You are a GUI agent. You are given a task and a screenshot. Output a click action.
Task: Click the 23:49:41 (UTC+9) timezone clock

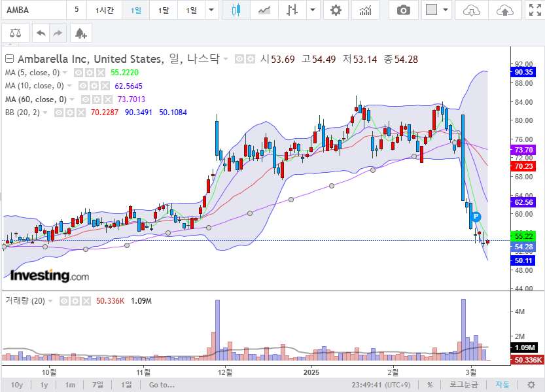point(381,385)
